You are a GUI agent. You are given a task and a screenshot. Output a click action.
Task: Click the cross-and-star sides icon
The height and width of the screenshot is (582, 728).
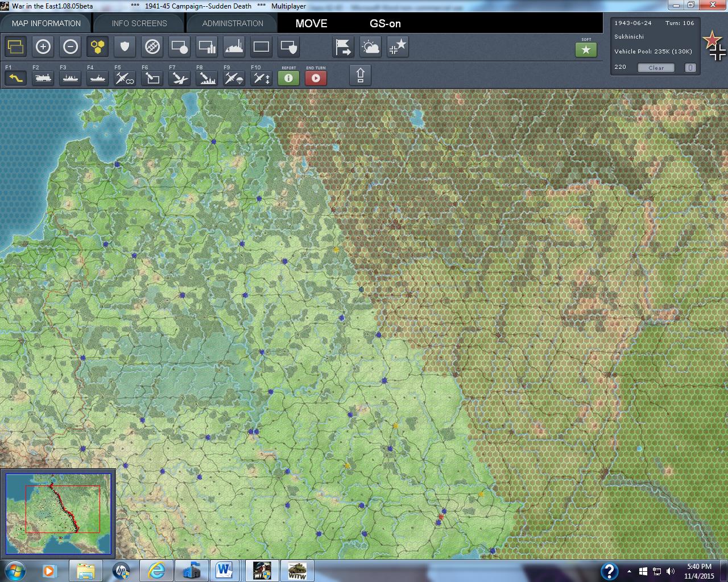coord(398,47)
